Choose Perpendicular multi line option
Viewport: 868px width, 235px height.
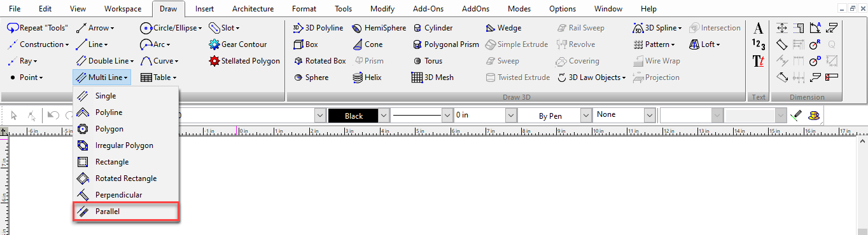point(126,195)
